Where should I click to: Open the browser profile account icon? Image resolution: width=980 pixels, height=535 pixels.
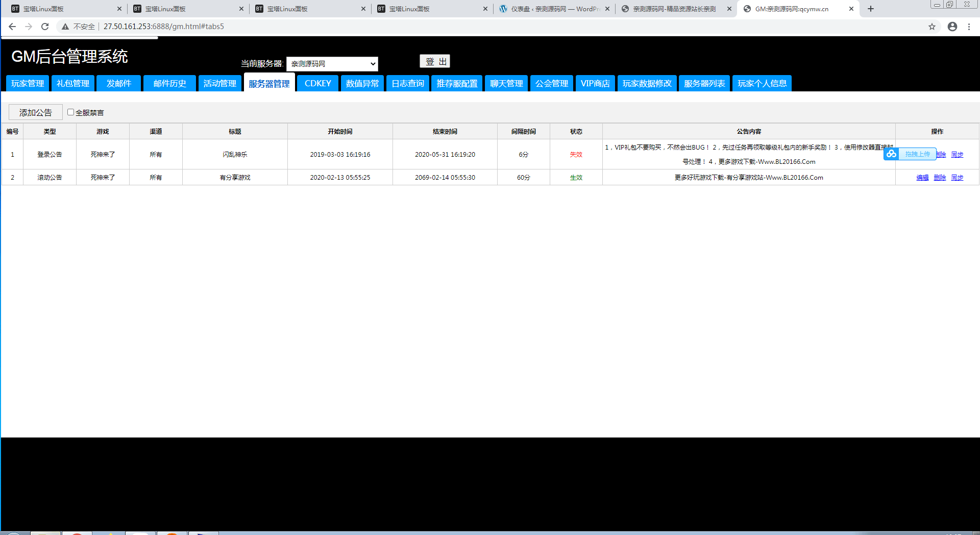[x=952, y=27]
